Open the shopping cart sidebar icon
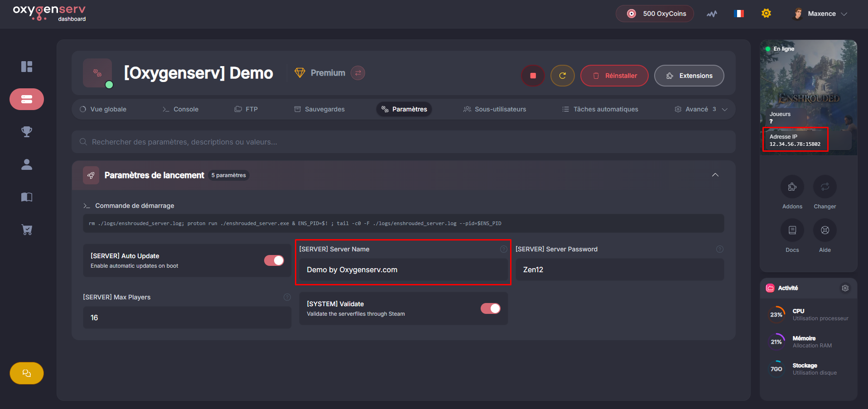Image resolution: width=868 pixels, height=409 pixels. pyautogui.click(x=27, y=230)
